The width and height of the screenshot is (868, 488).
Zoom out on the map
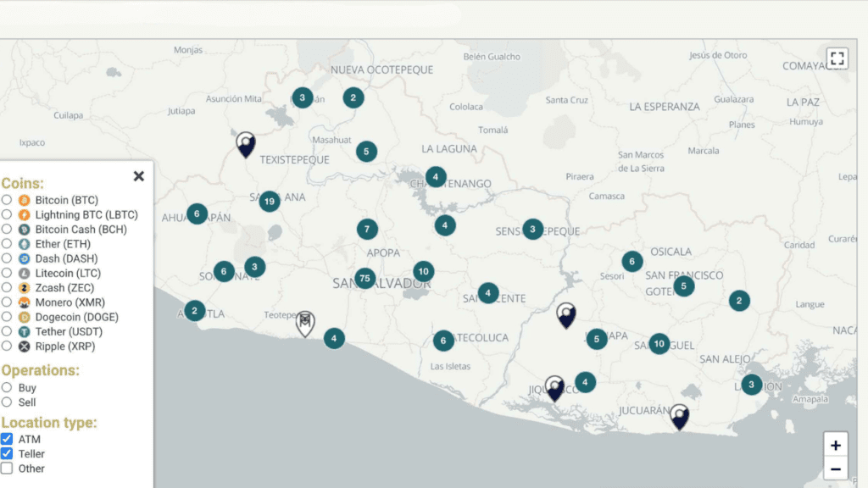835,468
